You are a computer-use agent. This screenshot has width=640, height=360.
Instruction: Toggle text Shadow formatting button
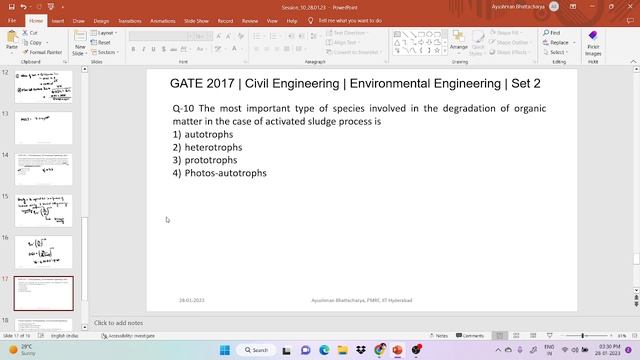pos(164,49)
